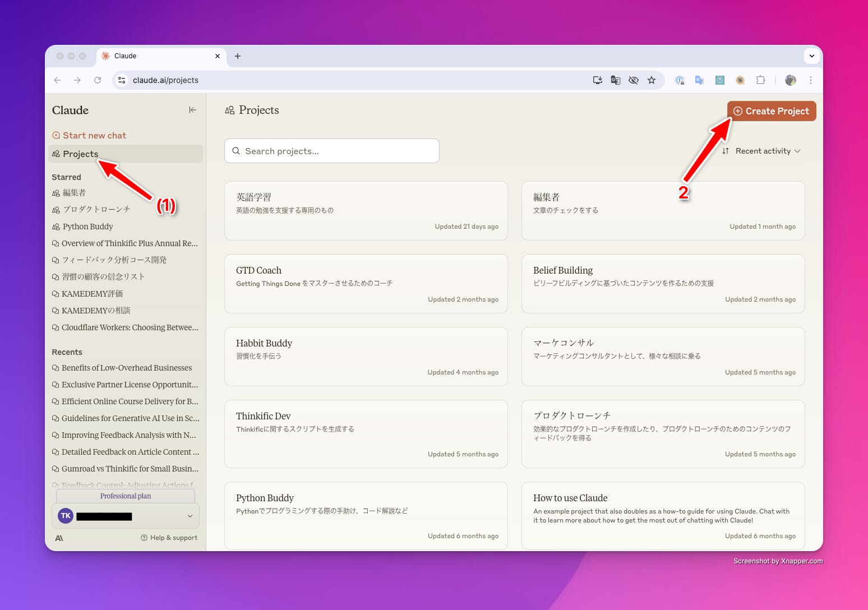The width and height of the screenshot is (868, 610).
Task: Click the crossed-eye tracking protection icon
Action: click(x=634, y=80)
